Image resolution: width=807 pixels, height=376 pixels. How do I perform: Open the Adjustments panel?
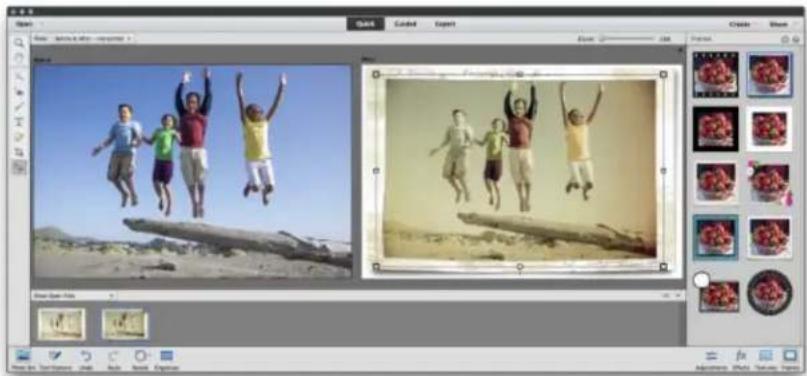711,360
